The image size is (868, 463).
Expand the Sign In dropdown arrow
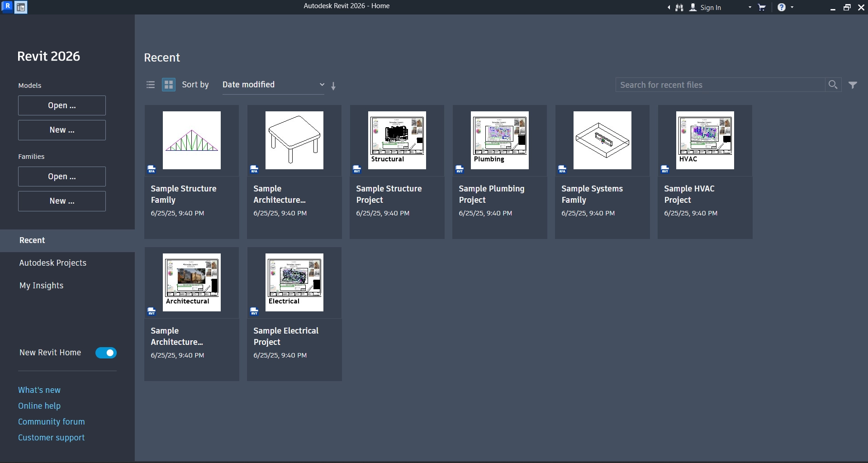(750, 8)
